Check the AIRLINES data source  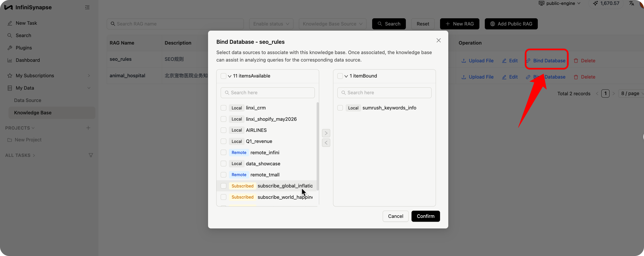(x=223, y=130)
